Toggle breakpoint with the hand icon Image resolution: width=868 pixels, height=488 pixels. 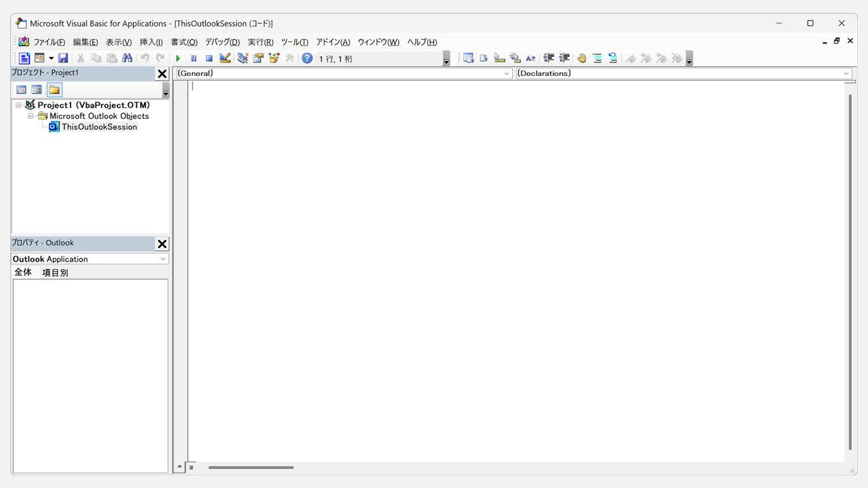coord(581,58)
